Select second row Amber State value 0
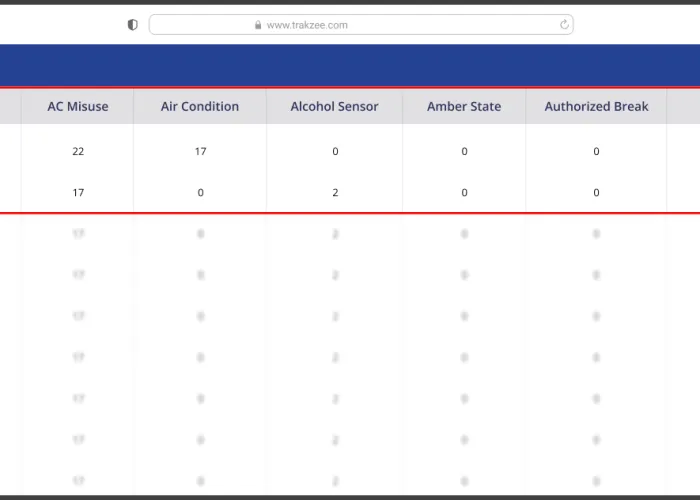The image size is (700, 500). pyautogui.click(x=464, y=193)
